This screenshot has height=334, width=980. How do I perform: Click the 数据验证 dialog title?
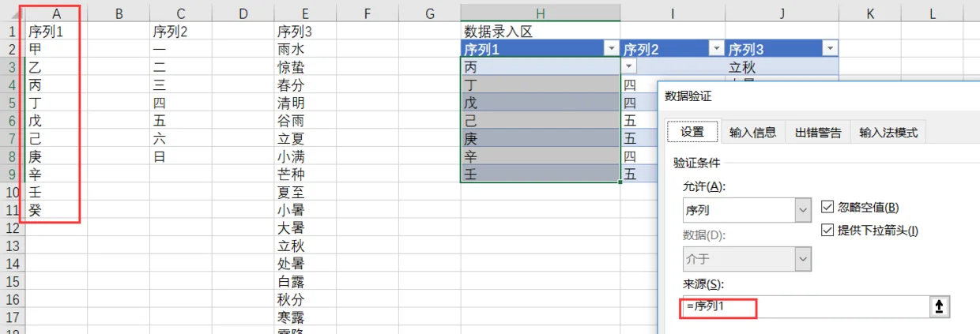688,96
